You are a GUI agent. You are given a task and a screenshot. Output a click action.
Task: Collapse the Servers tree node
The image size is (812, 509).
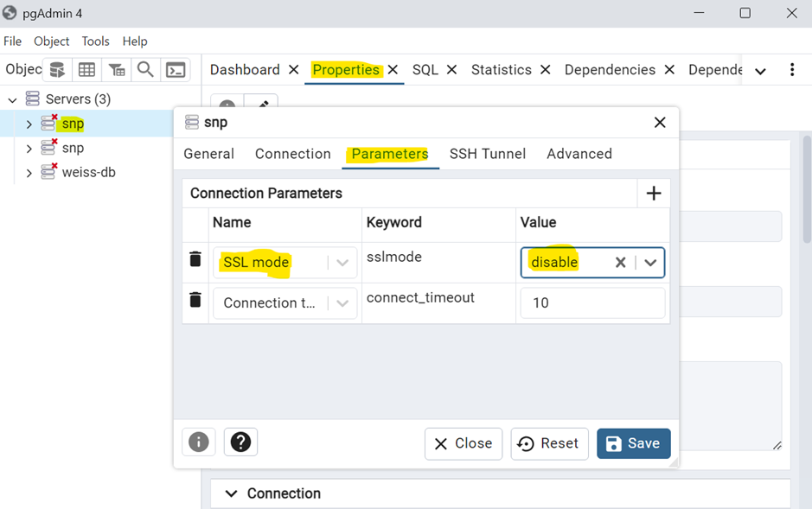(12, 99)
